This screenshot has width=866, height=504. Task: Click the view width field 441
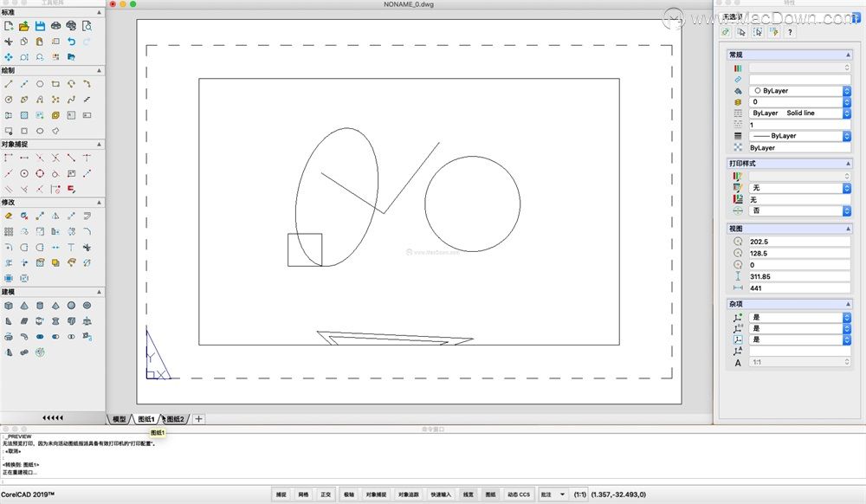(799, 288)
